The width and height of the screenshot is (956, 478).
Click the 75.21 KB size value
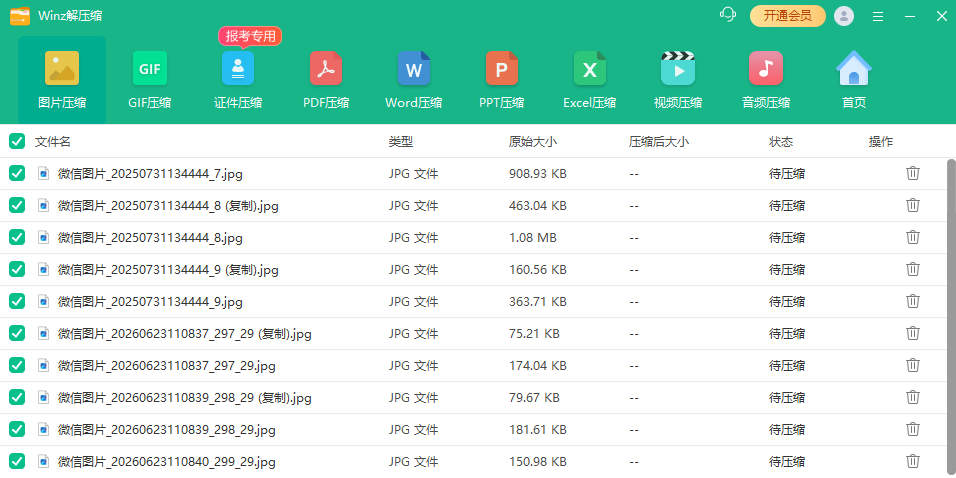pyautogui.click(x=534, y=334)
